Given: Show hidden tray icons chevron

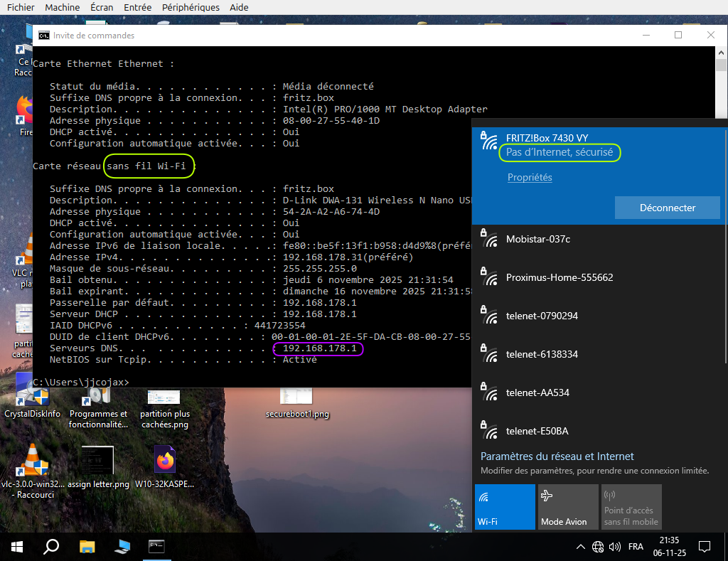Looking at the screenshot, I should coord(580,547).
